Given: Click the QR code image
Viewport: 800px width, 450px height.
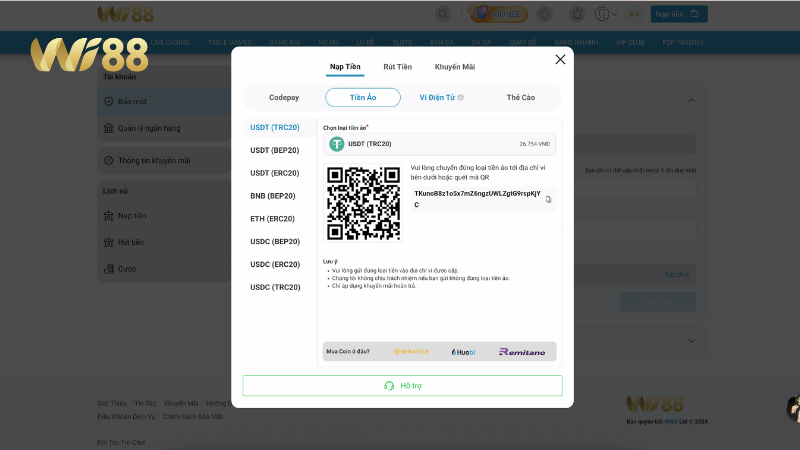Looking at the screenshot, I should coord(363,204).
